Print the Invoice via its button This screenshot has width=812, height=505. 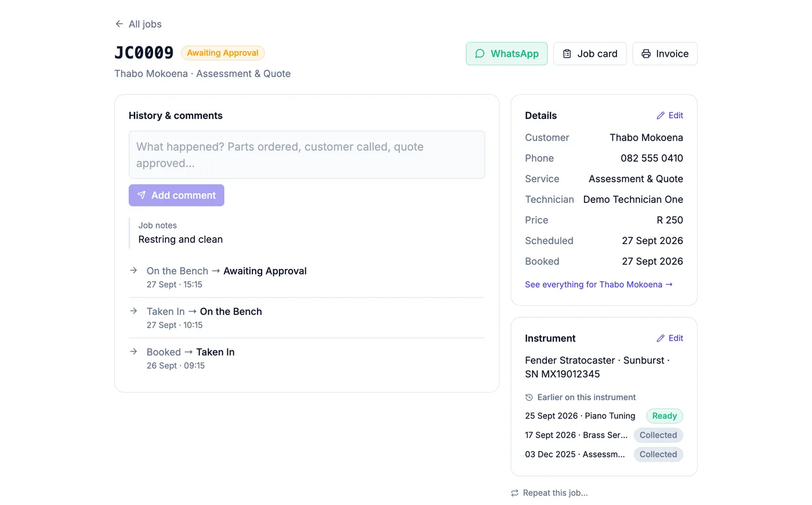665,53
